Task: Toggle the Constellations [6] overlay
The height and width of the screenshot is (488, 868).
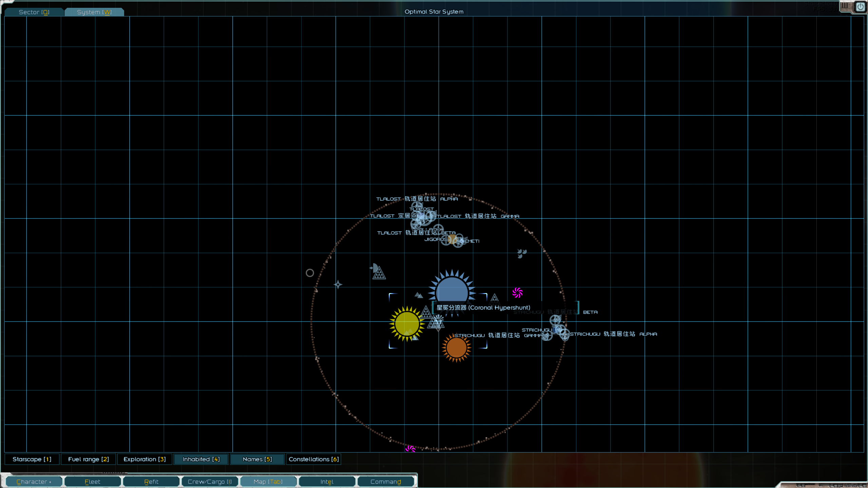Action: [313, 459]
